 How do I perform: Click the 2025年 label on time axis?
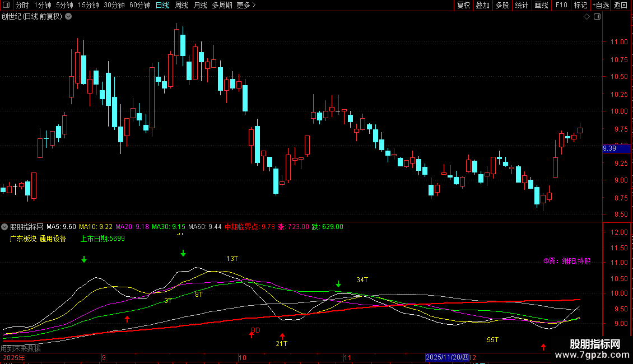[x=14, y=357]
